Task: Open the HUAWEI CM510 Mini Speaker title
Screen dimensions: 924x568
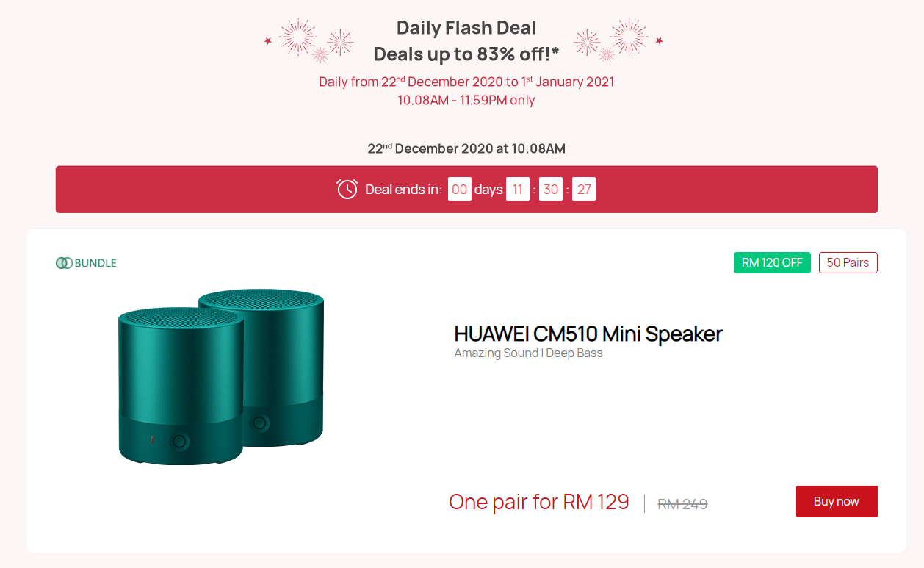Action: coord(588,334)
